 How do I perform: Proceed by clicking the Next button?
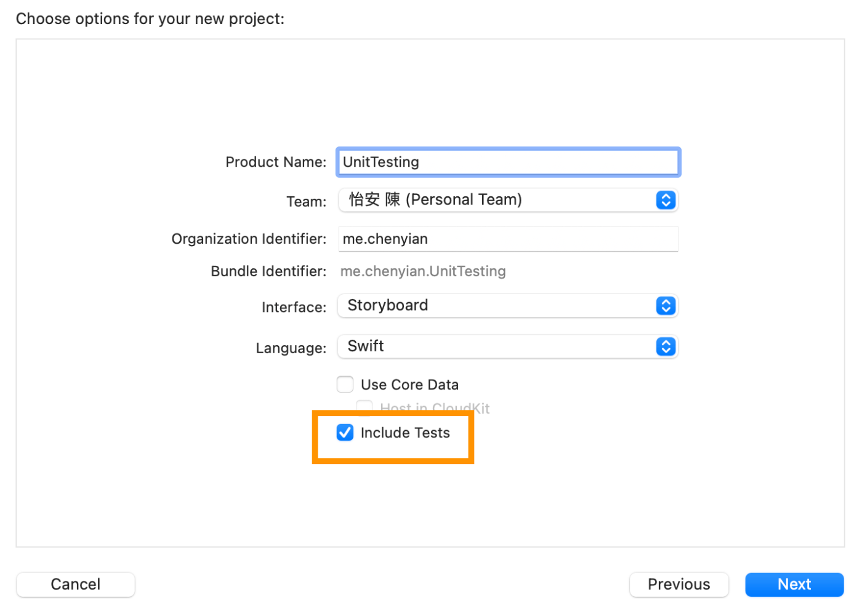pyautogui.click(x=794, y=584)
